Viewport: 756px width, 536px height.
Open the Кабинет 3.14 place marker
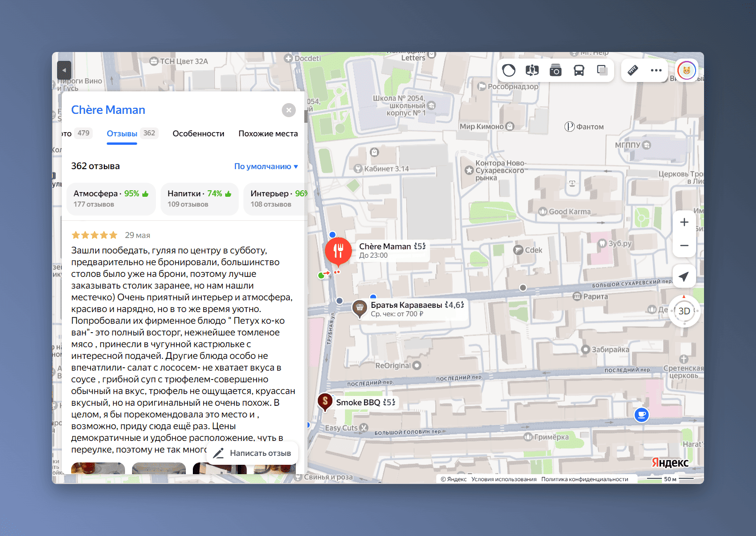[358, 169]
